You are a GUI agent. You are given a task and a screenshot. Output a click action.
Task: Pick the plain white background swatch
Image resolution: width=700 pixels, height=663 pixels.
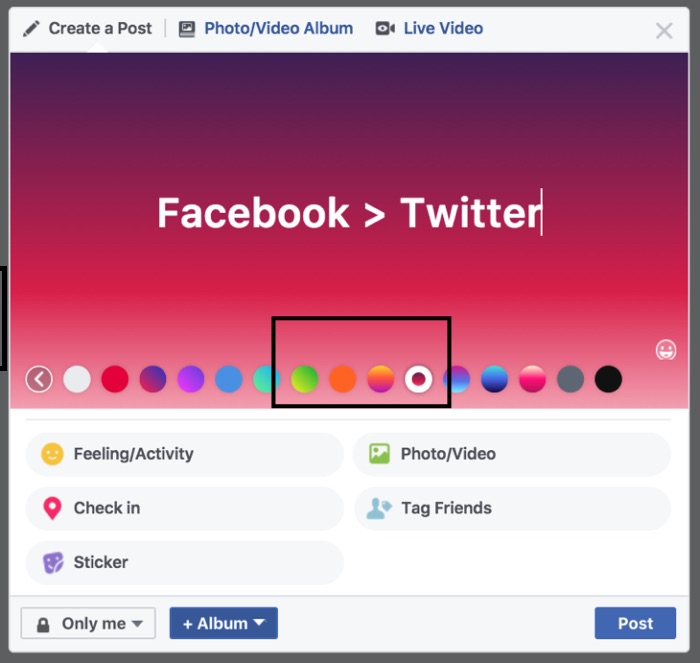coord(77,379)
